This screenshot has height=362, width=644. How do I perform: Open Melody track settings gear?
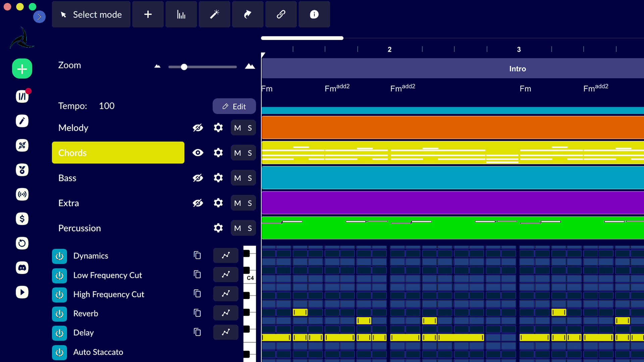tap(218, 128)
